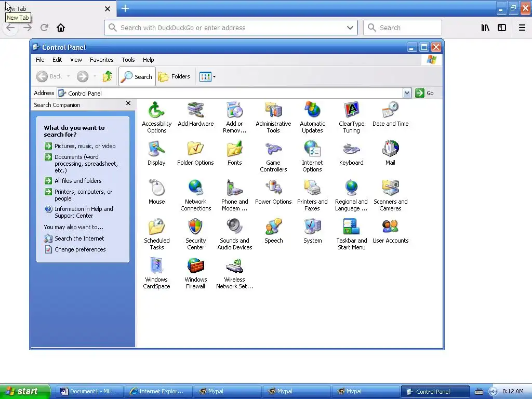
Task: Go to browser home page icon
Action: (x=61, y=28)
